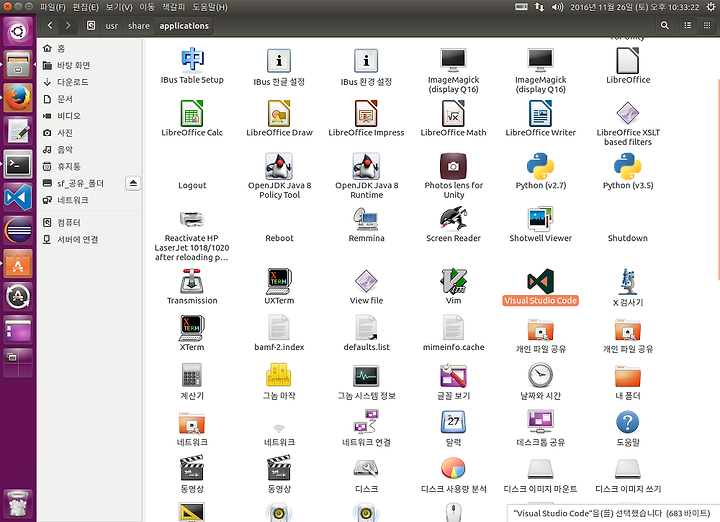Select the 그놈 마작 game icon
The image size is (720, 522).
point(279,375)
